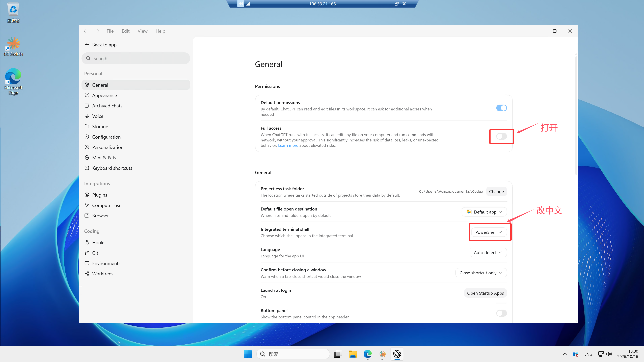Click the Change folder button
Screen dimensions: 644x362
496,191
